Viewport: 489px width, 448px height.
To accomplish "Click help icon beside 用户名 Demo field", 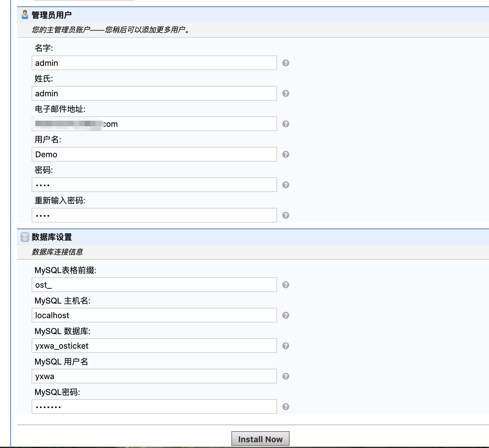I will point(286,155).
